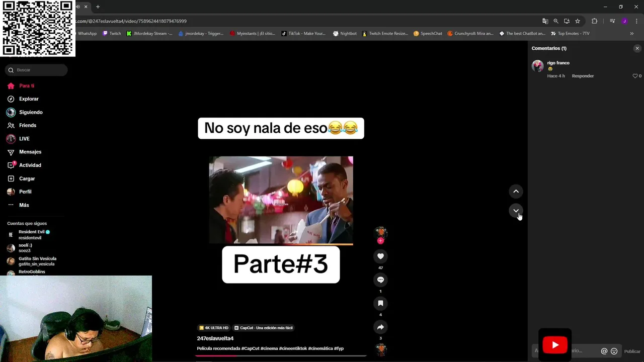Open rigo franco's profile avatar

click(x=538, y=66)
